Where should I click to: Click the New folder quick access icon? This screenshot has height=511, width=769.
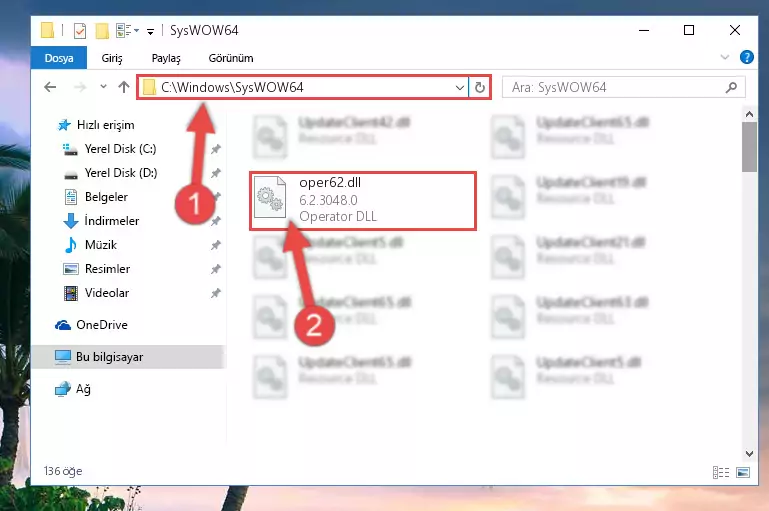(102, 30)
